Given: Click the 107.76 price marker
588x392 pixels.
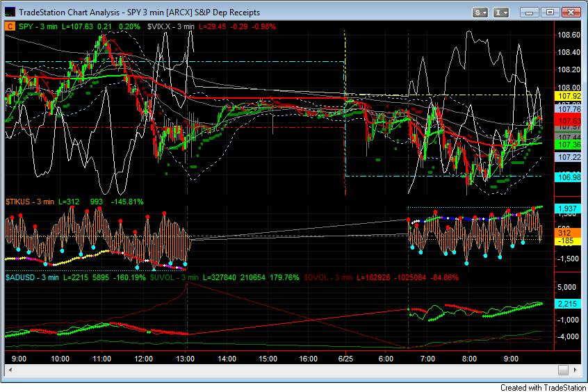Looking at the screenshot, I should click(569, 109).
